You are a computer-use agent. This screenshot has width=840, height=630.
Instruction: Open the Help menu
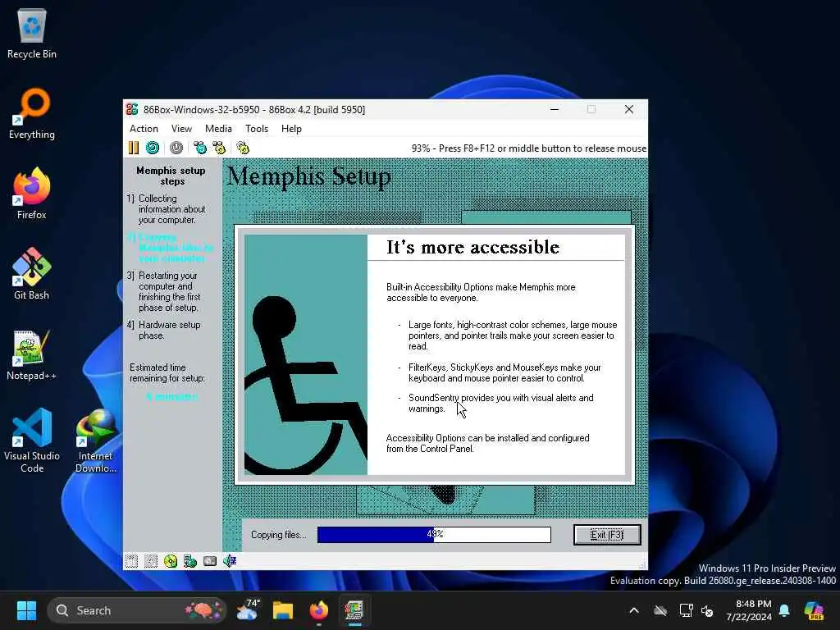pyautogui.click(x=291, y=129)
